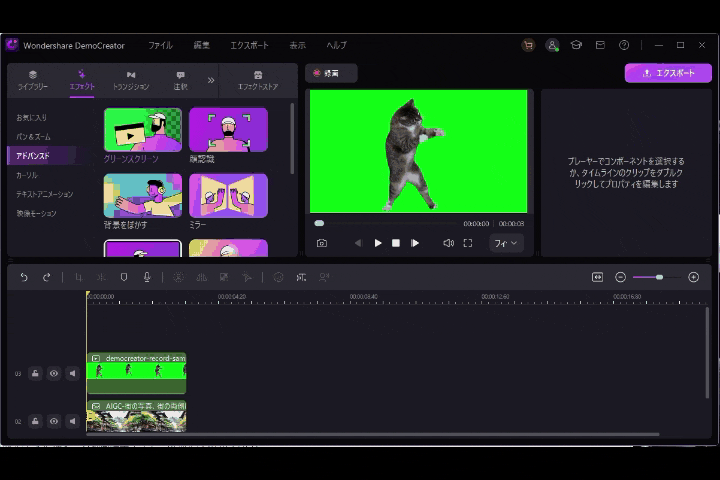
Task: Add a marker with the shield icon
Action: 124,277
